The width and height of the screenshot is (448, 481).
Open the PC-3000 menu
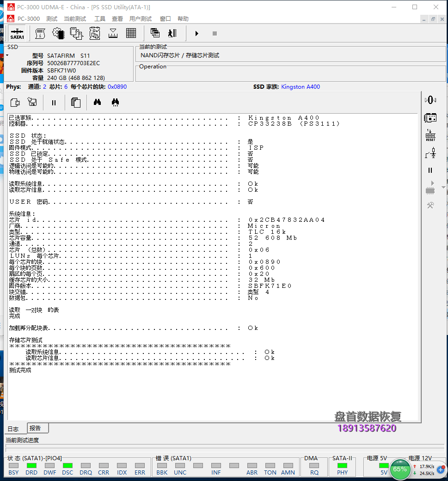click(29, 18)
